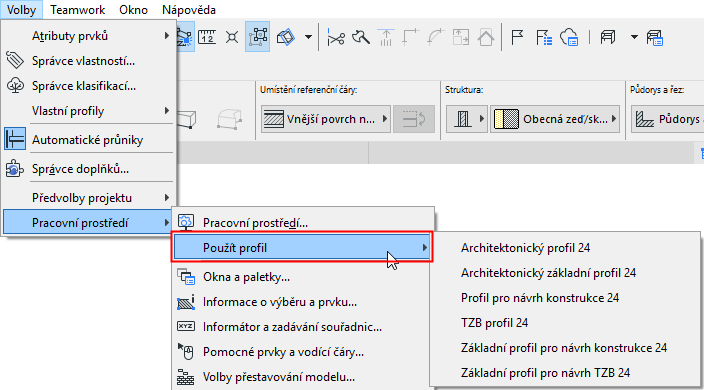Open dropdown arrow beside plane icon
The height and width of the screenshot is (390, 704).
coord(308,37)
